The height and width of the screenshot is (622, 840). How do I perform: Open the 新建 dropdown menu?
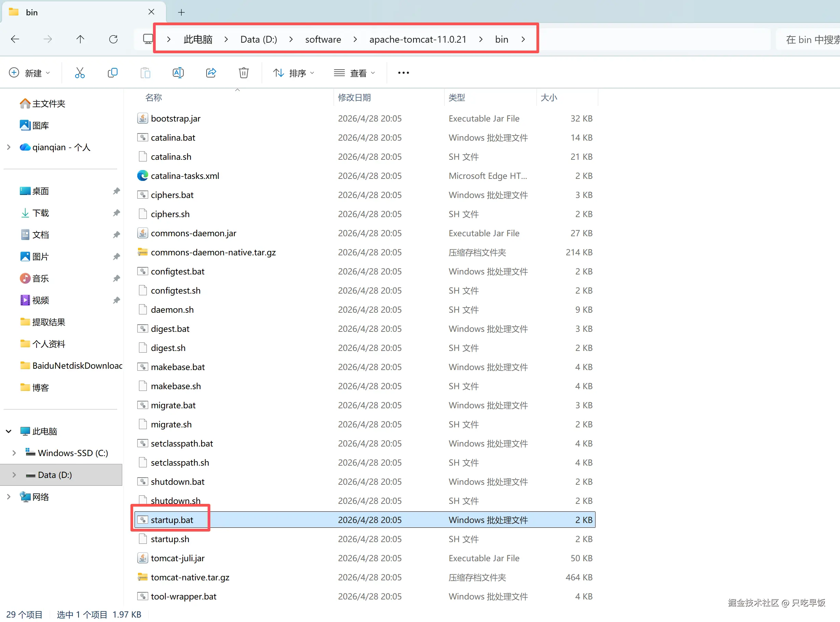click(x=29, y=73)
